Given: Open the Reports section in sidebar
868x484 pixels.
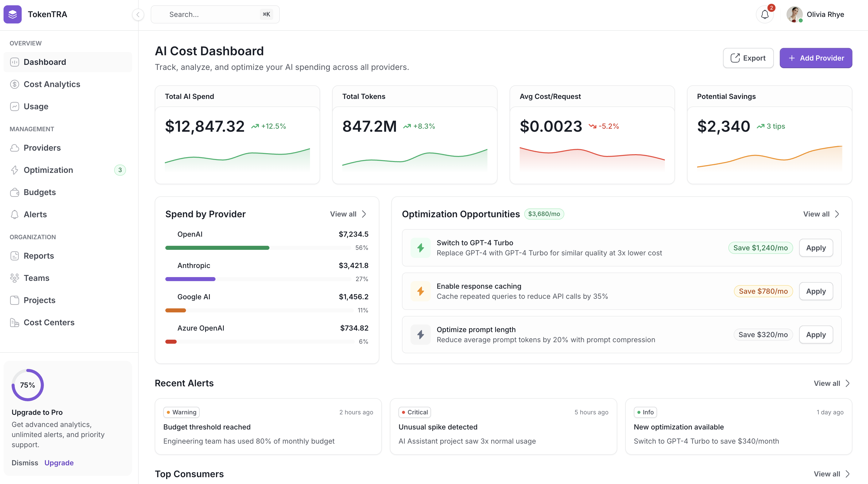Looking at the screenshot, I should (x=39, y=256).
